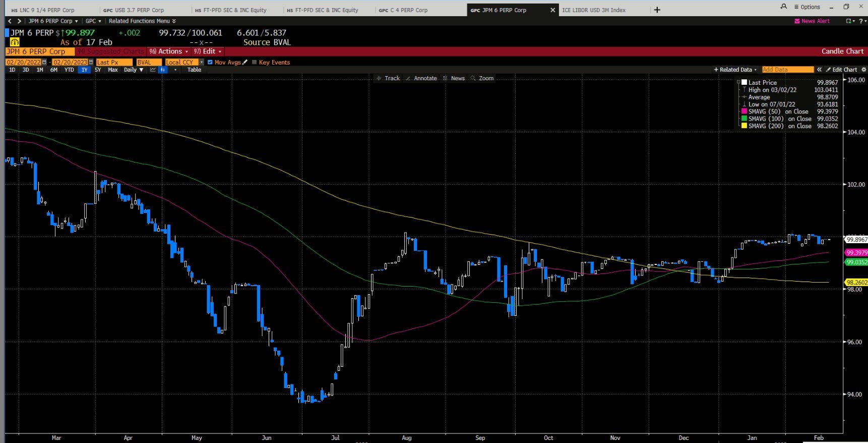
Task: Click the end date 02/20/2023 field
Action: coord(70,63)
